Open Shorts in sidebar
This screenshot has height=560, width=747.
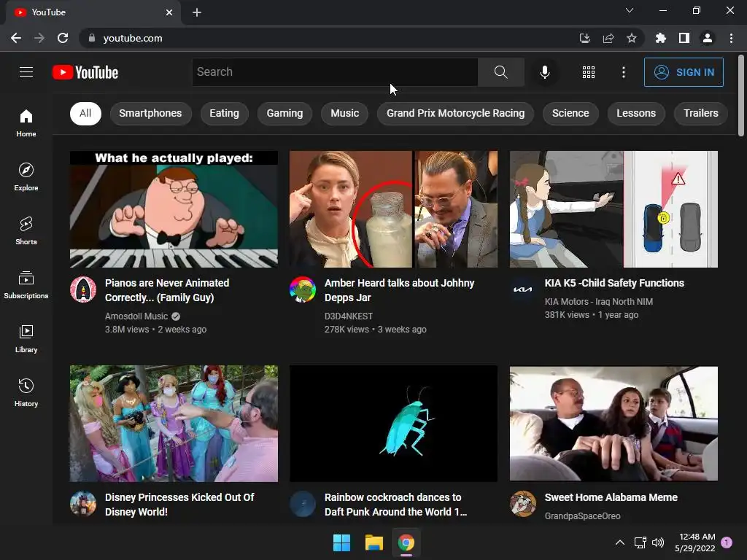click(26, 231)
